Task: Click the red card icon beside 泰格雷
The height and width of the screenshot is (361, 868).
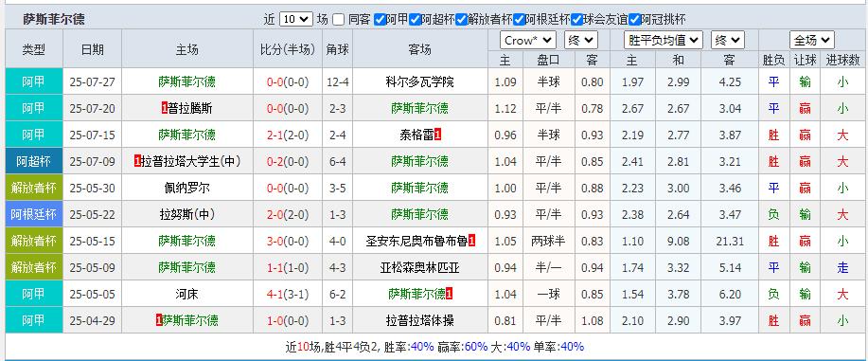Action: [x=437, y=135]
